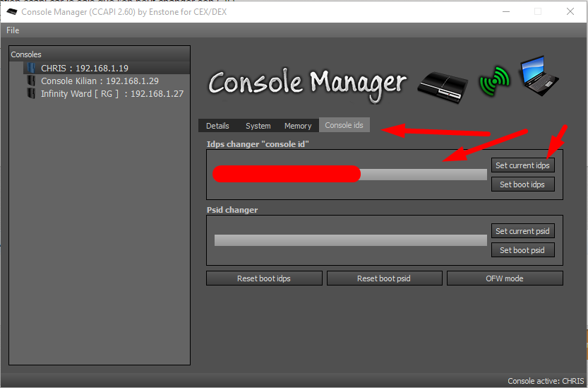Viewport: 588px width, 388px height.
Task: Select CHRIS : 192.168.1.19 console
Action: coord(107,68)
